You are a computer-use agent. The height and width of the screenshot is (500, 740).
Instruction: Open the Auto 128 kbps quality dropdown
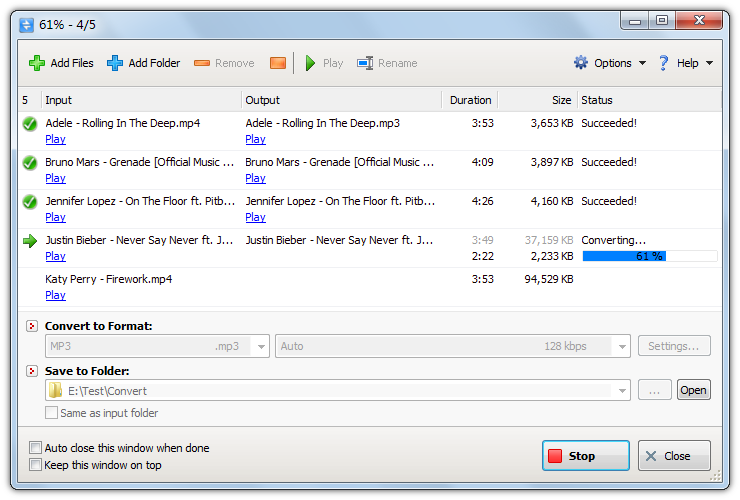tap(622, 347)
